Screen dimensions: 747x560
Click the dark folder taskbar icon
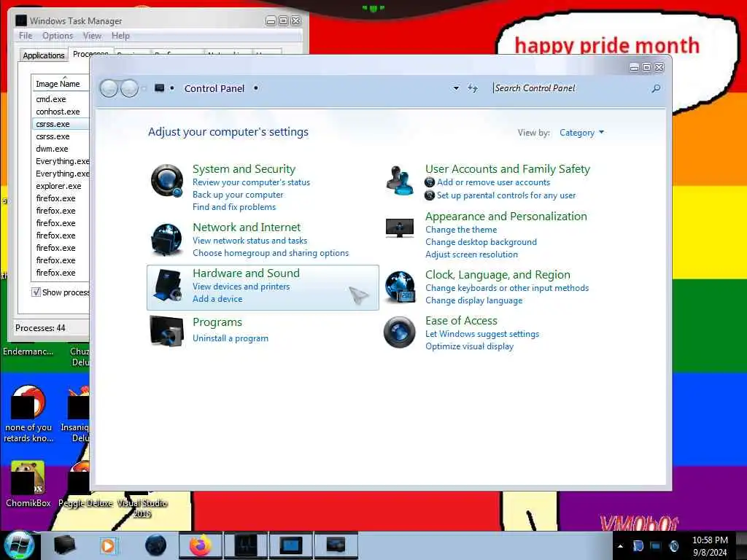click(x=65, y=545)
